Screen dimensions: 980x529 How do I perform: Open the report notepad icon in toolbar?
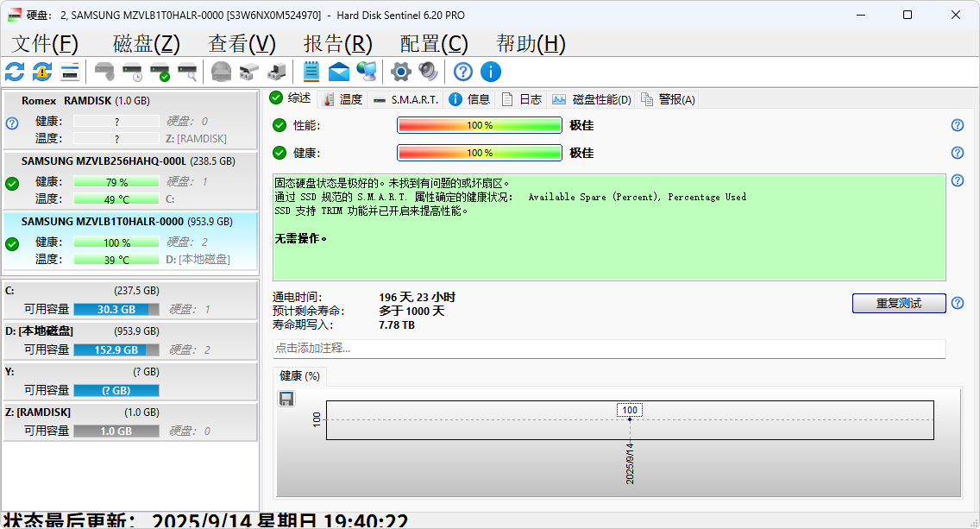tap(311, 72)
